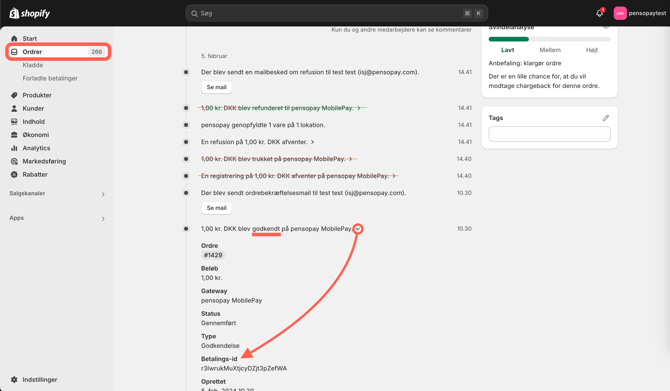Click the fraud risk progress bar
This screenshot has width=670, height=391.
550,39
